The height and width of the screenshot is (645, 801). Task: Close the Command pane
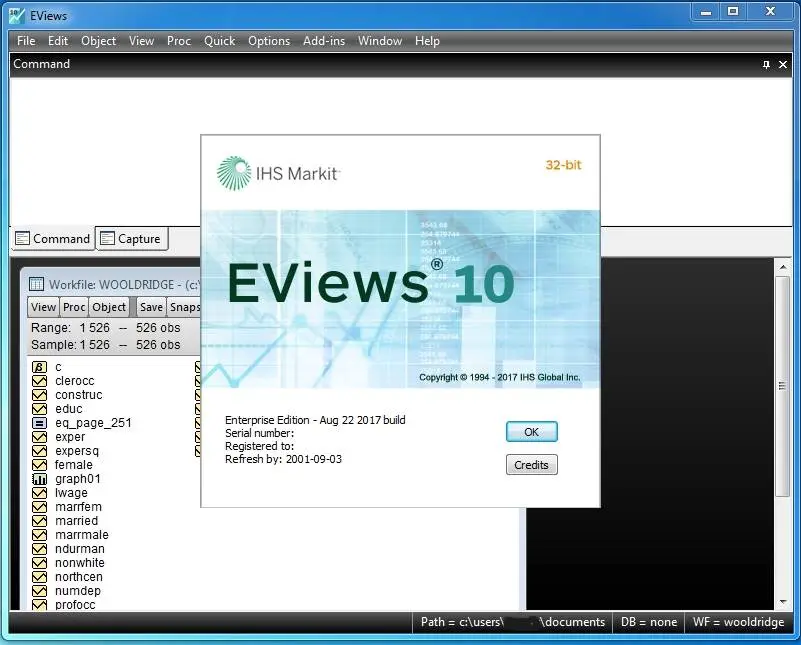(783, 64)
